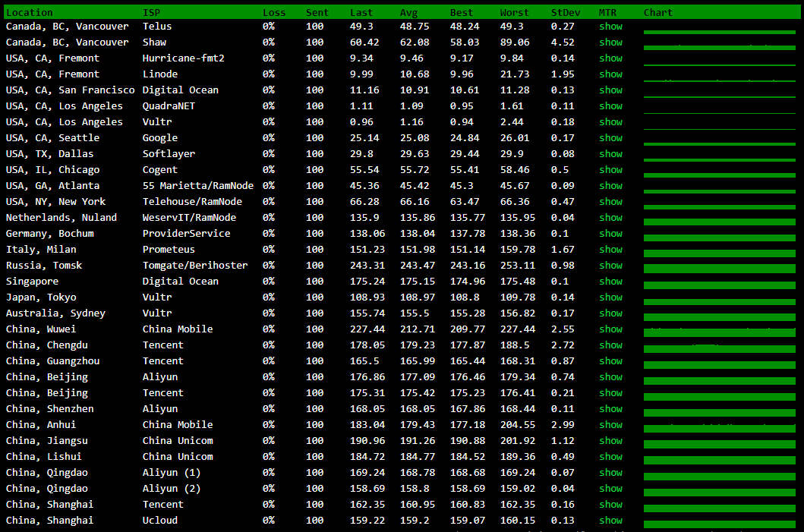Click show for Tencent Chengdu
The width and height of the screenshot is (804, 532).
(x=610, y=345)
